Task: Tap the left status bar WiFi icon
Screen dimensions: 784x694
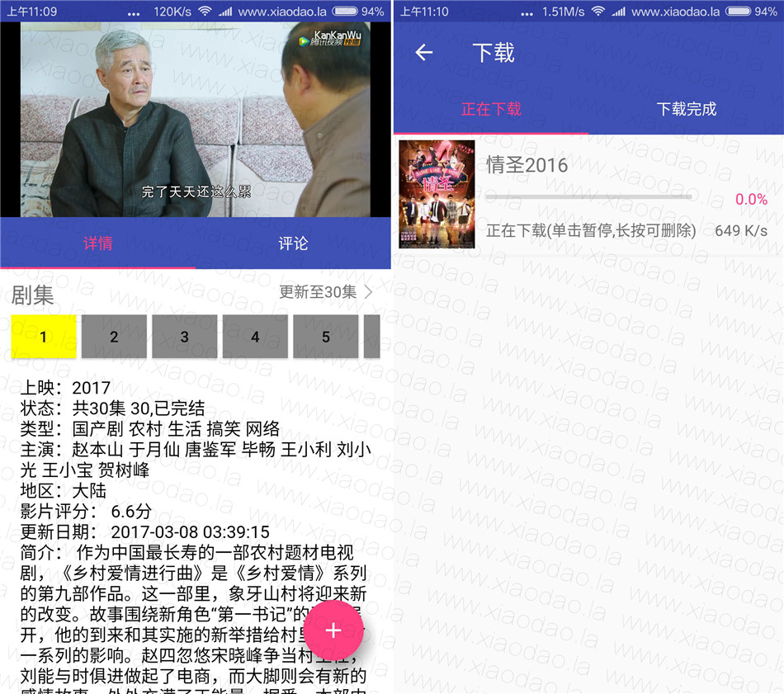Action: tap(205, 11)
